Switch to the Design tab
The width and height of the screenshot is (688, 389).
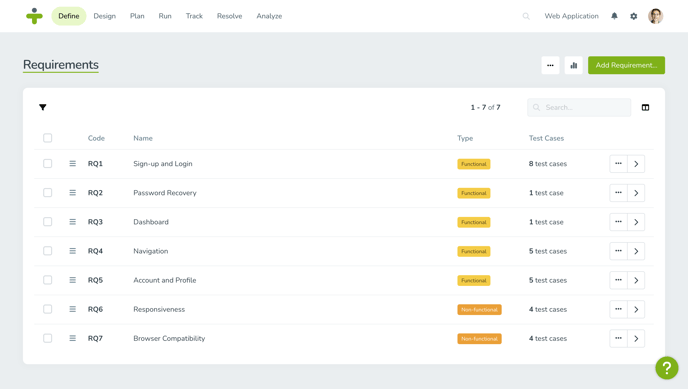(x=104, y=16)
